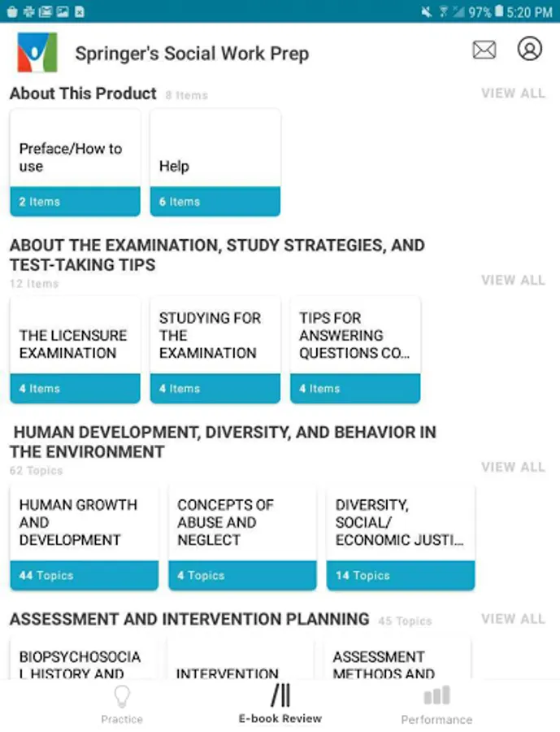Image resolution: width=560 pixels, height=732 pixels.
Task: Tap the Springer app logo
Action: tap(37, 53)
